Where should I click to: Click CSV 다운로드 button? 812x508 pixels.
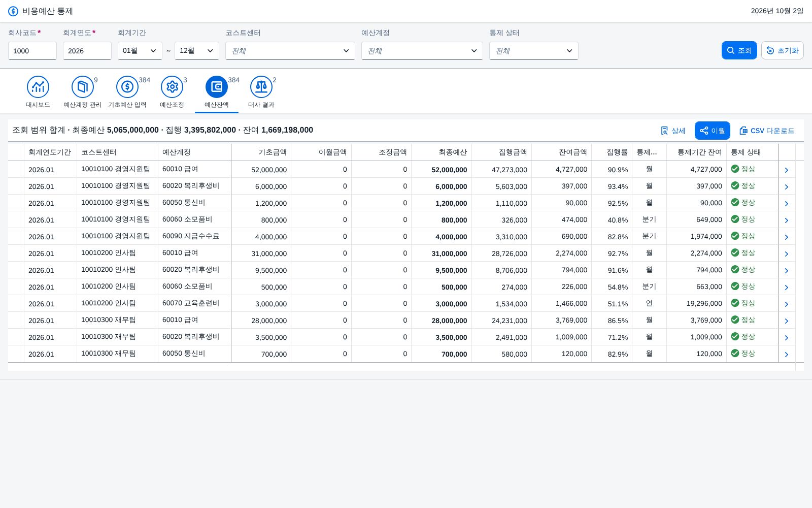[767, 131]
